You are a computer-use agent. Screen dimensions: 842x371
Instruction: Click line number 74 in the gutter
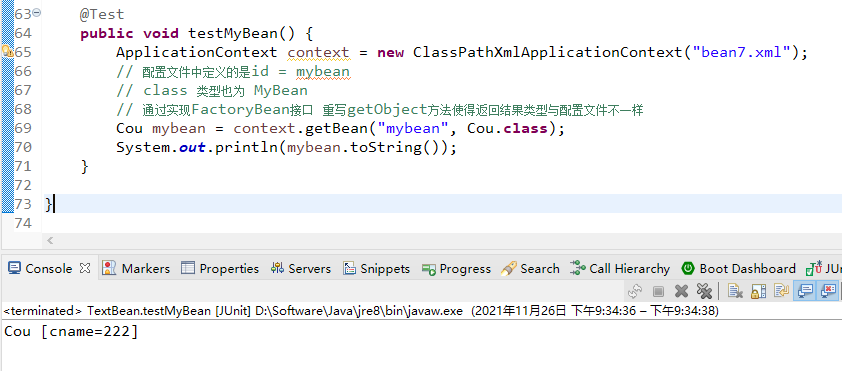24,223
